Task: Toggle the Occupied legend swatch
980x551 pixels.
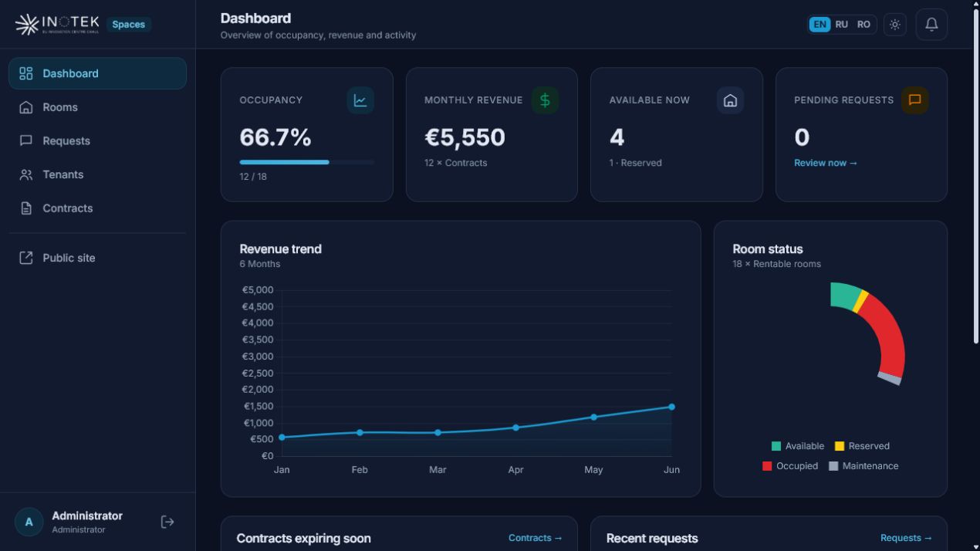Action: [767, 466]
